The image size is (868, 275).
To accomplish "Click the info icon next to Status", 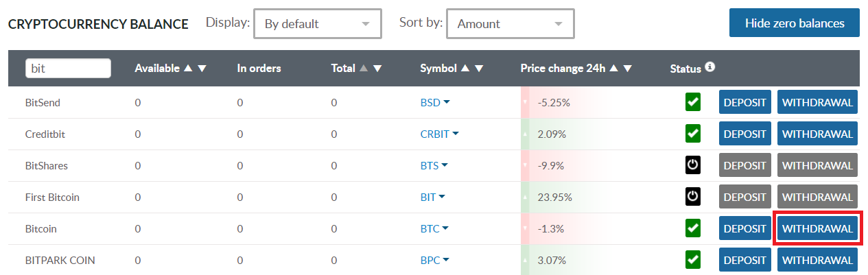I will pos(710,67).
